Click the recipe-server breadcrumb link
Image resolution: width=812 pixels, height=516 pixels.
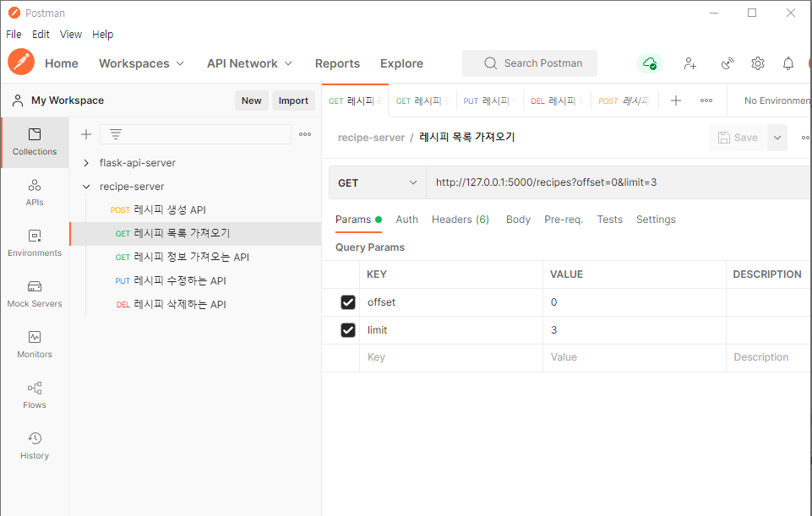(371, 138)
